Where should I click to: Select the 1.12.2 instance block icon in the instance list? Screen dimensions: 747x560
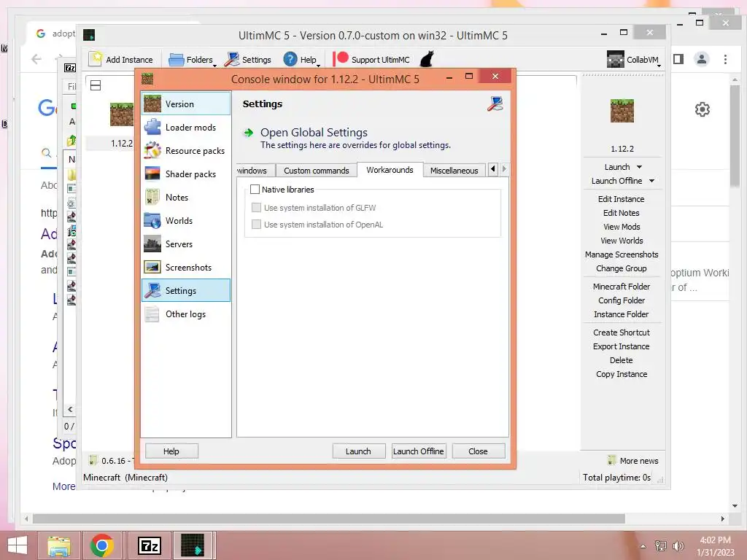coord(122,114)
